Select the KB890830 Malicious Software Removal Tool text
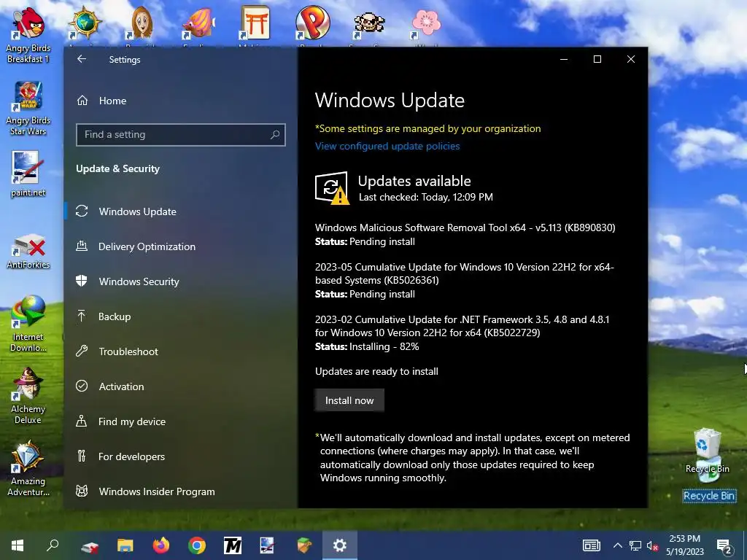The image size is (747, 560). (465, 227)
